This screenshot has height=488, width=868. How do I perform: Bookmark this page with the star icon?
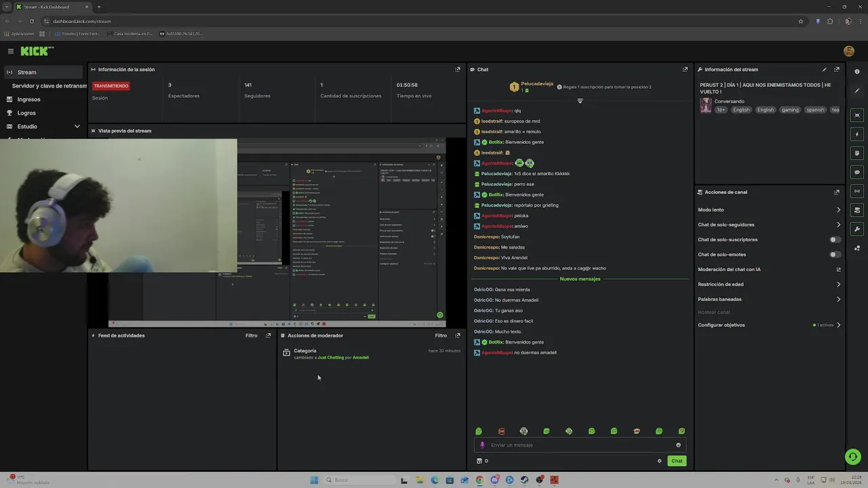(801, 21)
